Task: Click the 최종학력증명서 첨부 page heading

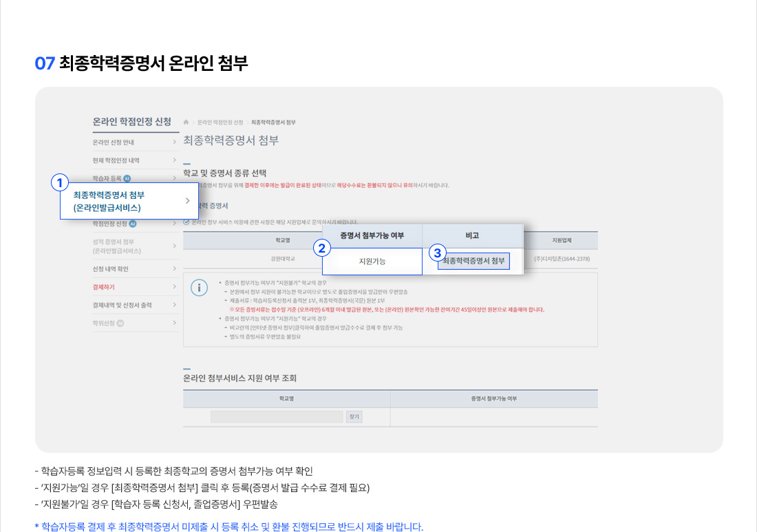Action: [x=231, y=140]
